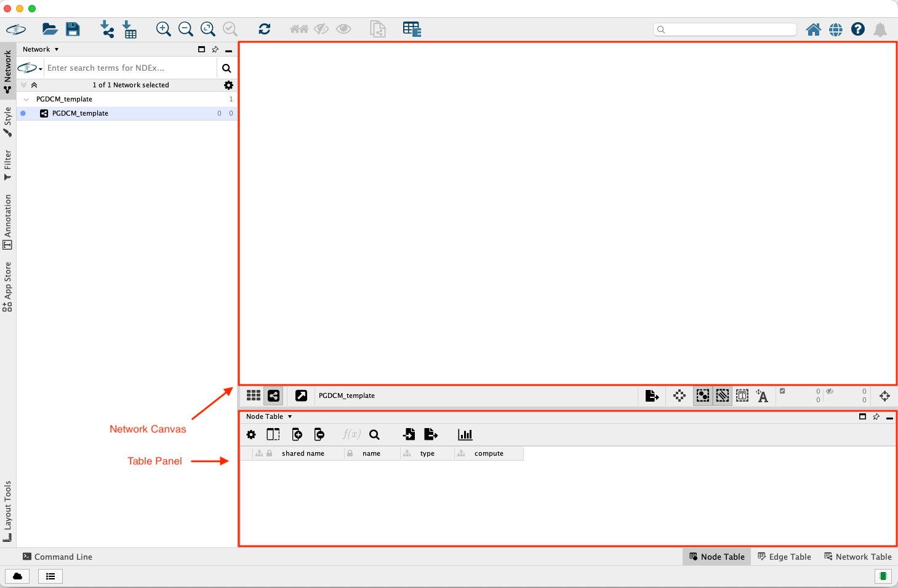Click the Open Session folder icon
This screenshot has height=588, width=898.
coord(50,29)
